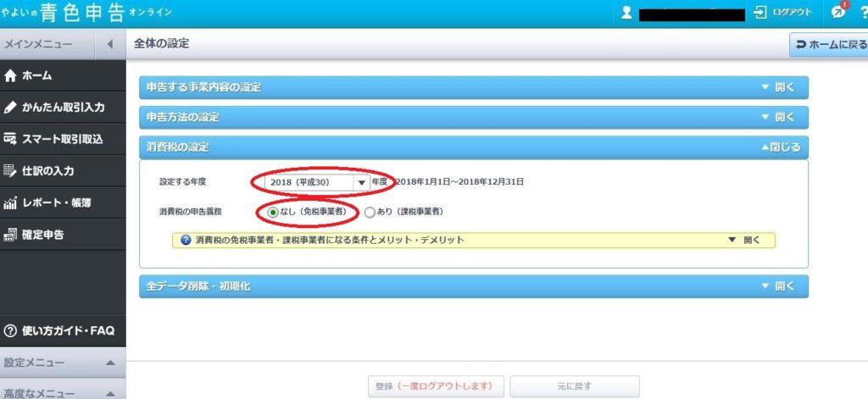Screen dimensions: 868x399
Task: Click the question mark icon beside 使い方ガイド・FAQ
Action: 10,331
